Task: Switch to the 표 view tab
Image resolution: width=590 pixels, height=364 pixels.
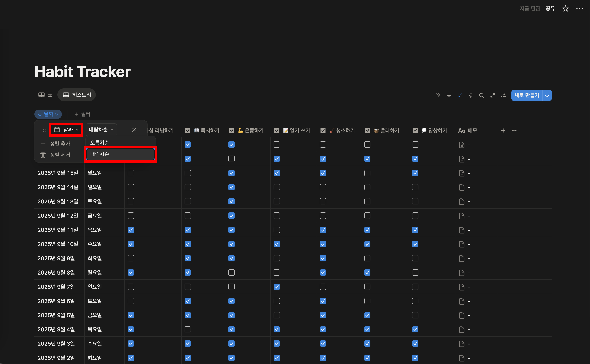Action: [x=46, y=95]
